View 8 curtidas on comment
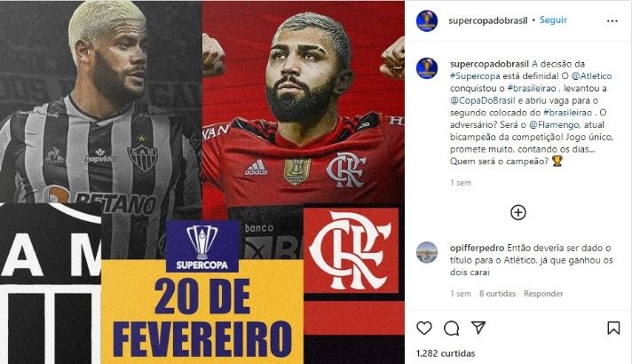This screenshot has height=364, width=632. coord(497,294)
